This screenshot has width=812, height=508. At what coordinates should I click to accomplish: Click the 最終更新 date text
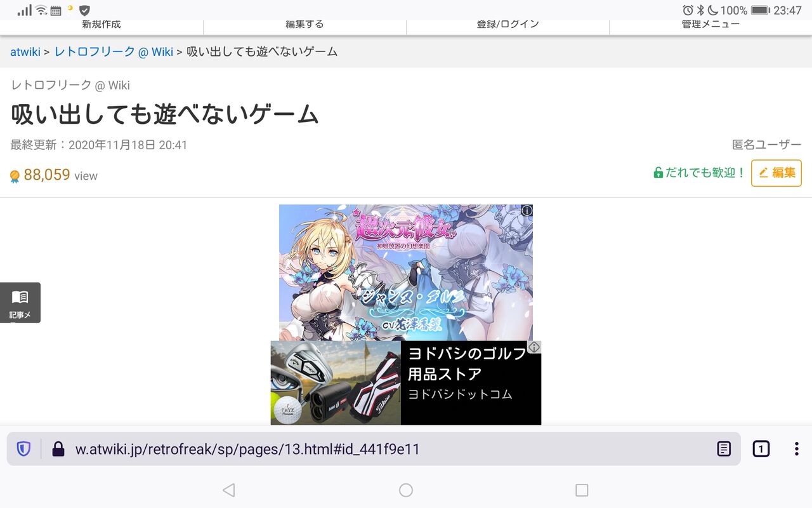[99, 145]
